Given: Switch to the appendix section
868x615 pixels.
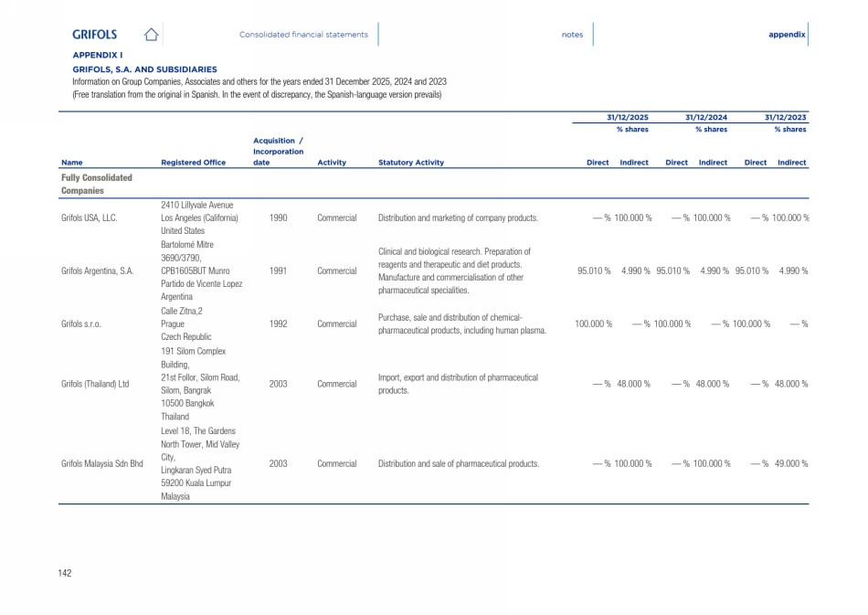Looking at the screenshot, I should [787, 35].
